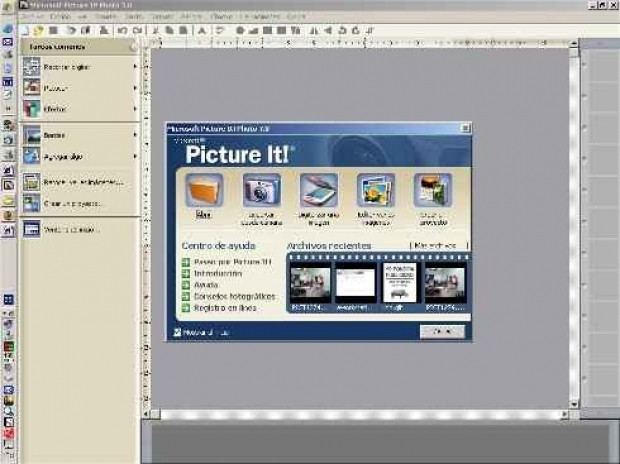620x464 pixels.
Task: Click the 'Crear un proyecto...' task text
Action: 72,203
